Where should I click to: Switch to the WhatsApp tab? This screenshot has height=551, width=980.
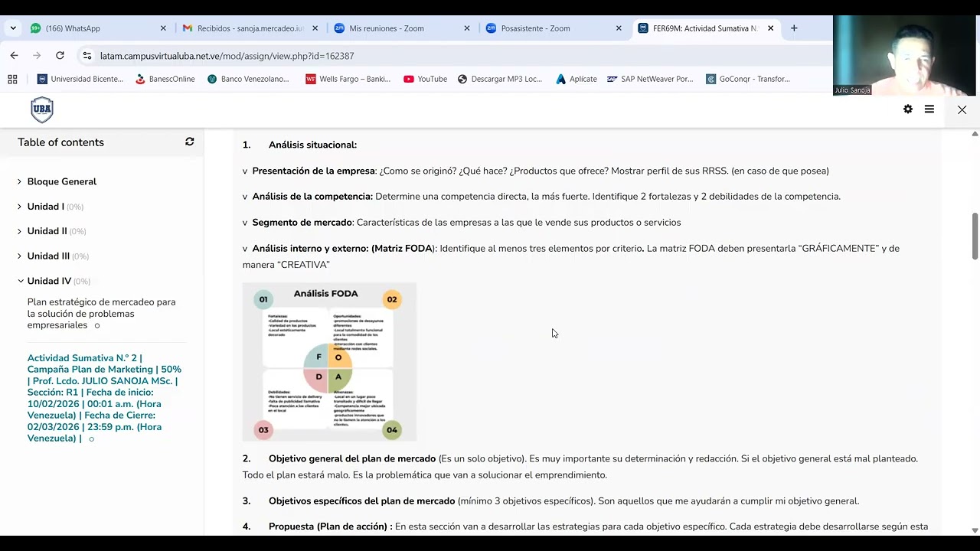[96, 28]
